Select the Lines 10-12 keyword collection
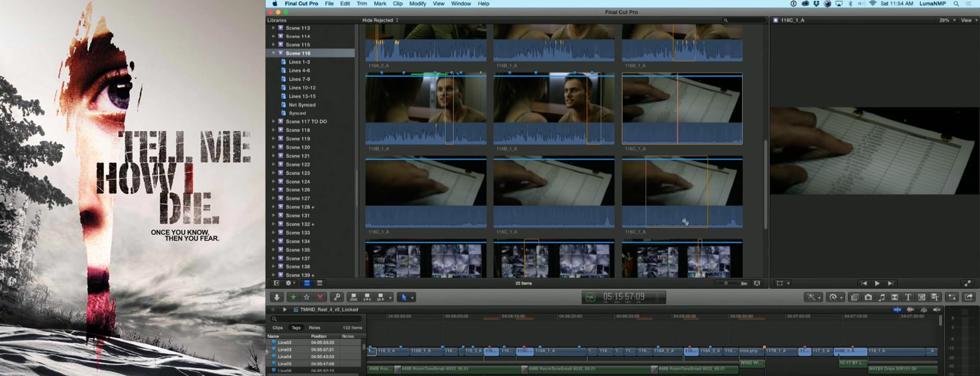Screen dimensions: 980x376 [302, 88]
